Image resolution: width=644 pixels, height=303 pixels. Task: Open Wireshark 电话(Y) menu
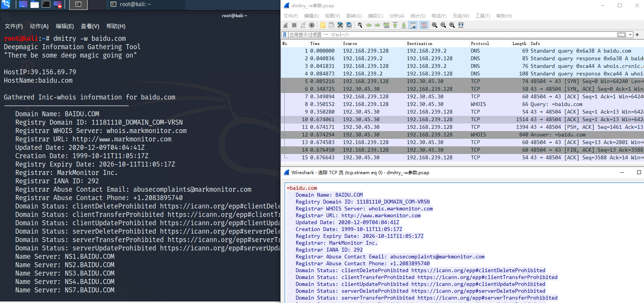[439, 16]
